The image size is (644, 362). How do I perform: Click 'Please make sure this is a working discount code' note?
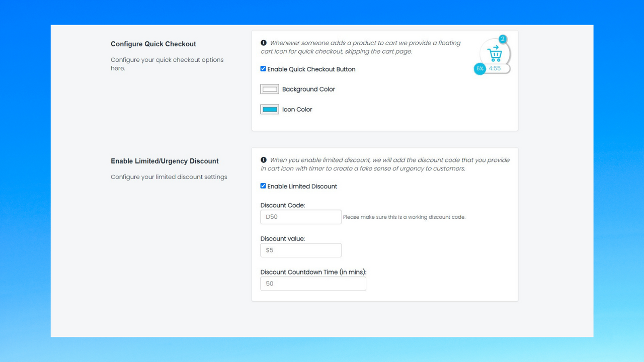click(405, 217)
